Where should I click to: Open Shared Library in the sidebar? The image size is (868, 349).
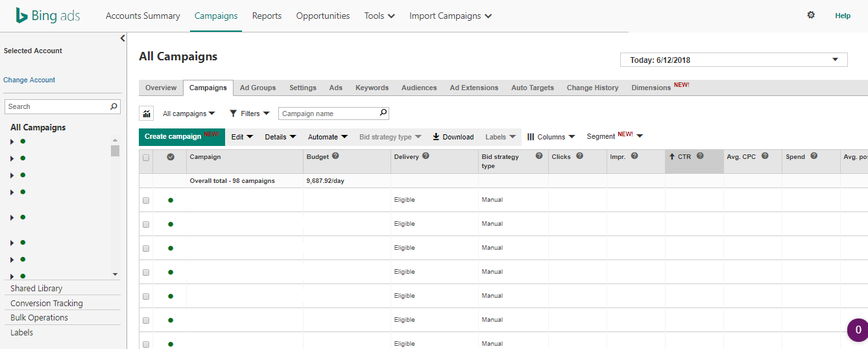(x=36, y=288)
